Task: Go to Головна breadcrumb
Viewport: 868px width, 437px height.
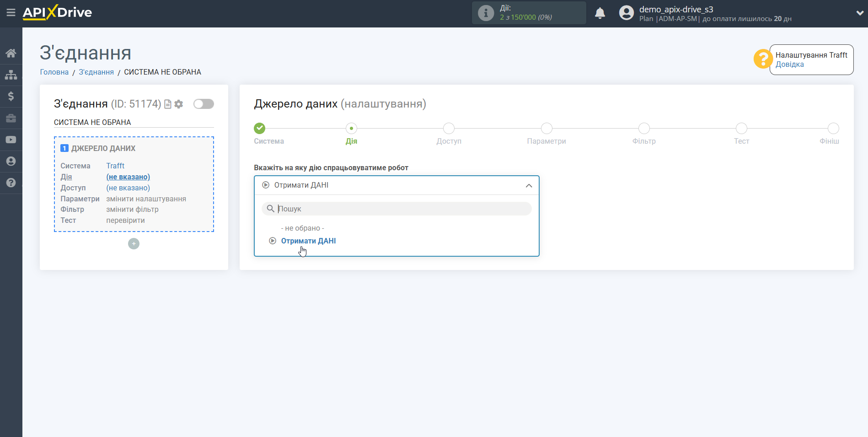Action: pos(54,72)
